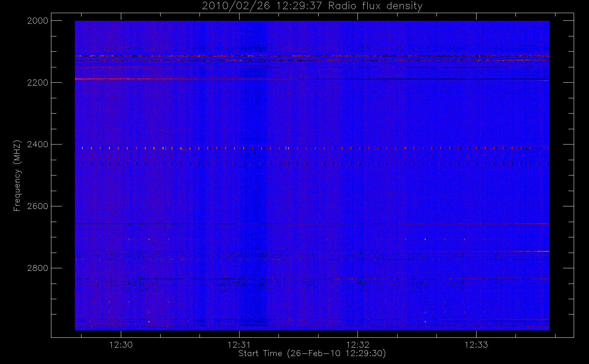Screen dimensions: 589x364
Task: Click the 12:31 time tick label
Action: point(239,345)
